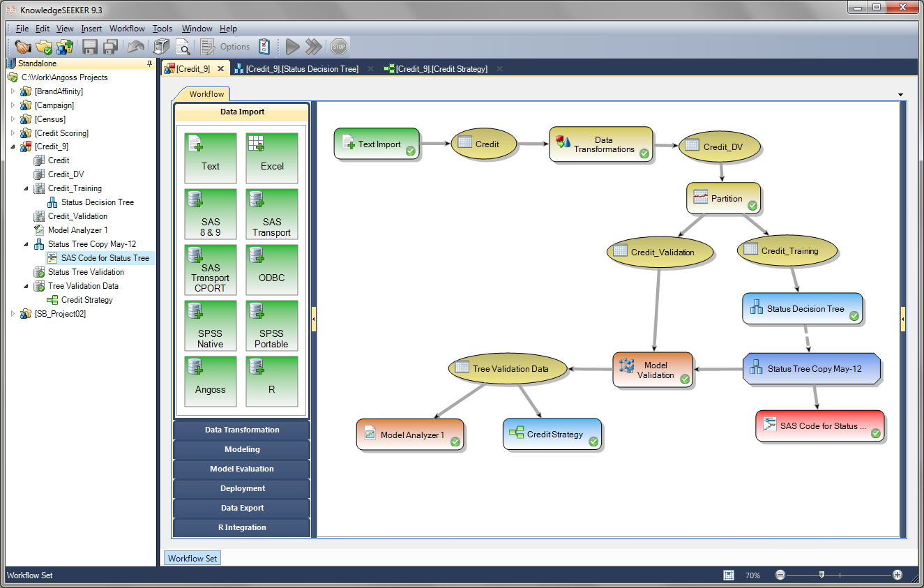Run the workflow with the play icon
The image size is (924, 588).
click(x=292, y=47)
